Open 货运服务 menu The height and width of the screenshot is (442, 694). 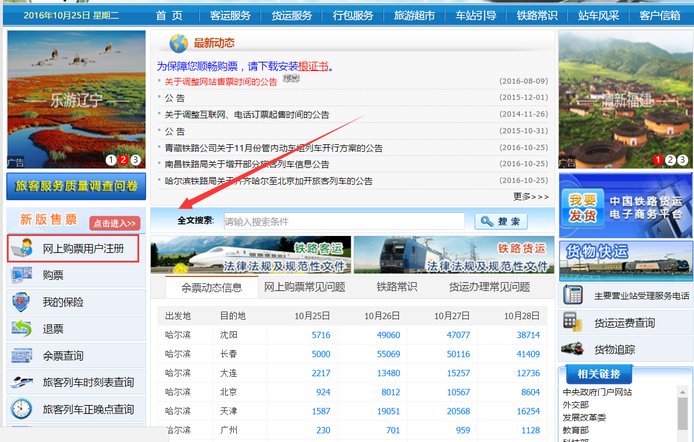pos(292,15)
